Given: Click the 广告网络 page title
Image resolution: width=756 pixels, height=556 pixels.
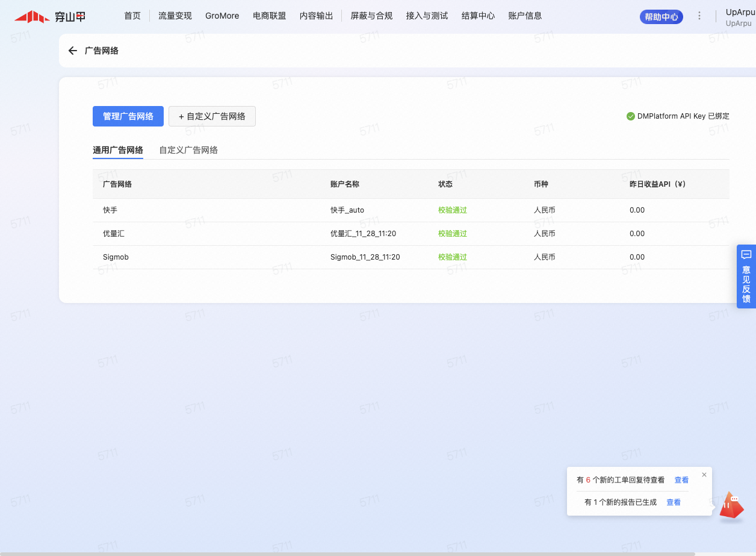Looking at the screenshot, I should coord(102,51).
